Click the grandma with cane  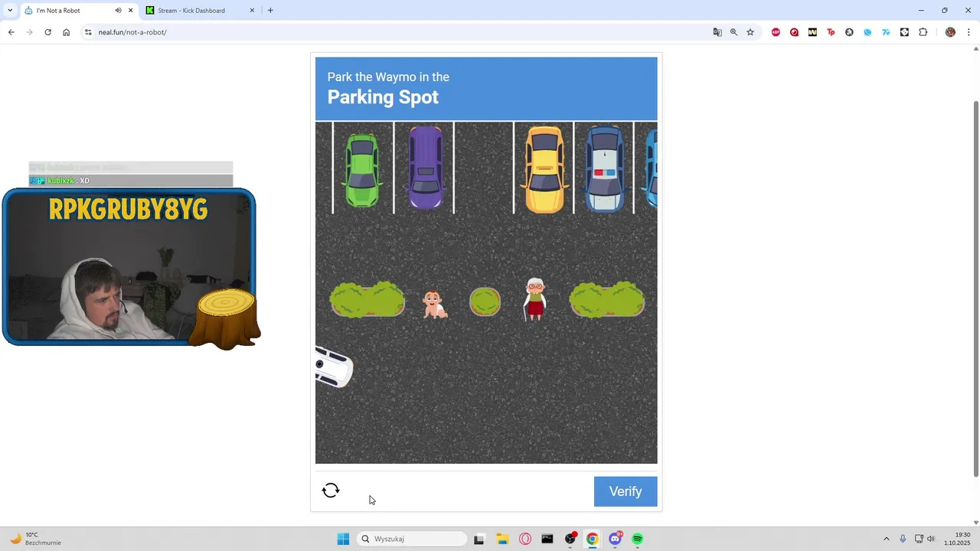click(x=534, y=299)
